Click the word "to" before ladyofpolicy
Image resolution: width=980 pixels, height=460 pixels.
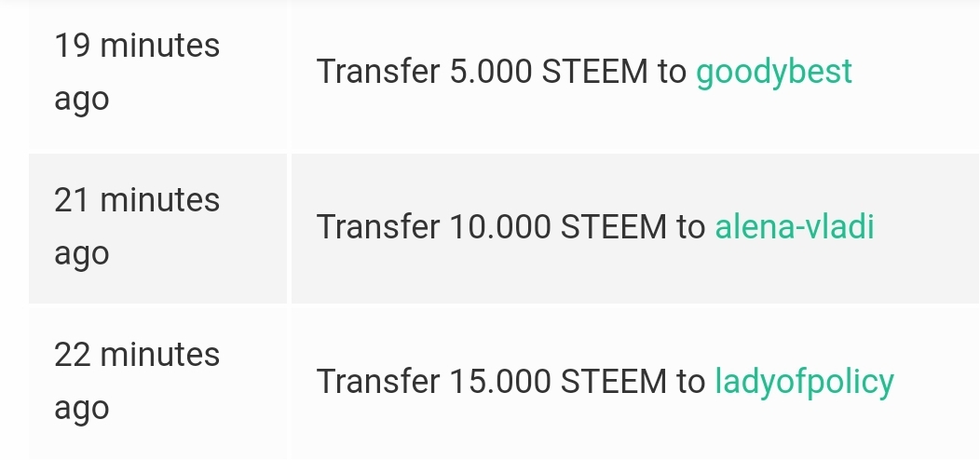pyautogui.click(x=691, y=382)
